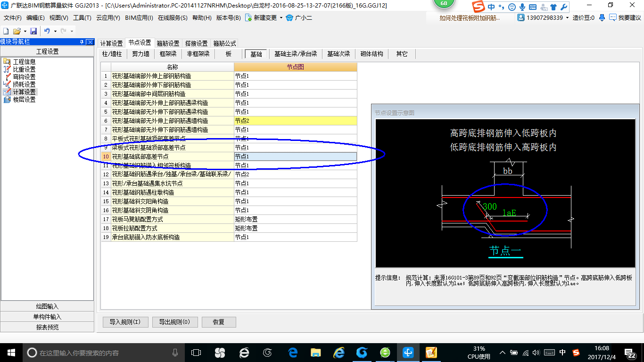The height and width of the screenshot is (362, 644).
Task: Open File Explorer from taskbar
Action: coord(315,353)
